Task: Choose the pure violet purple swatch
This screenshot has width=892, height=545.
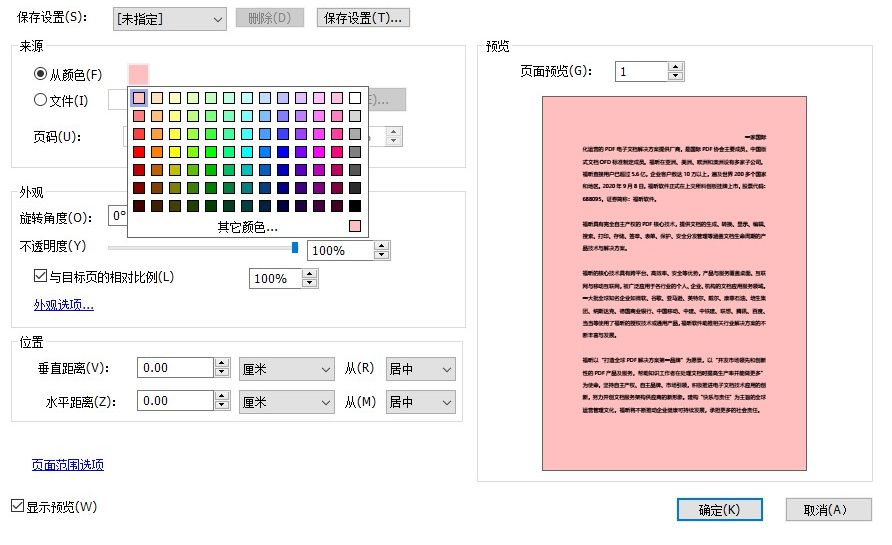Action: 301,152
